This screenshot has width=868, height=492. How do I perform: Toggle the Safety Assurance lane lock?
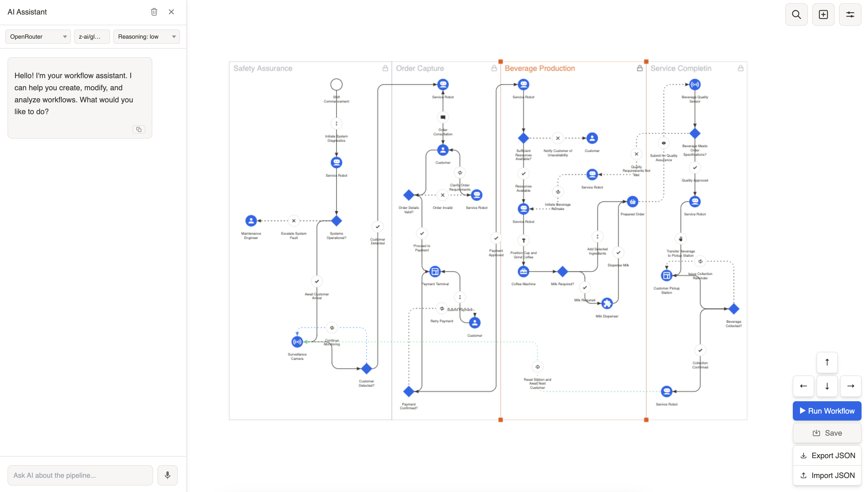pos(385,68)
